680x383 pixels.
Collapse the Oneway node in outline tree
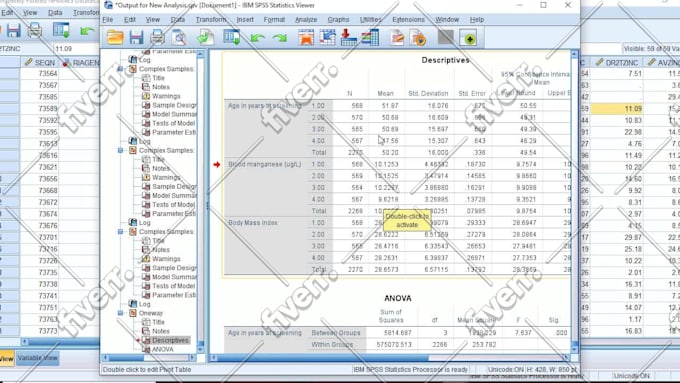click(121, 313)
